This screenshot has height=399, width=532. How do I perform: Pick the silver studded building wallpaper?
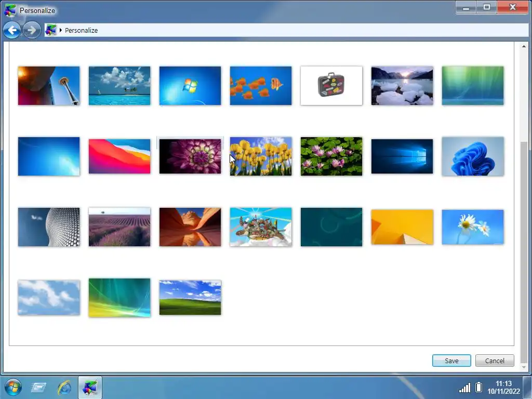point(49,227)
